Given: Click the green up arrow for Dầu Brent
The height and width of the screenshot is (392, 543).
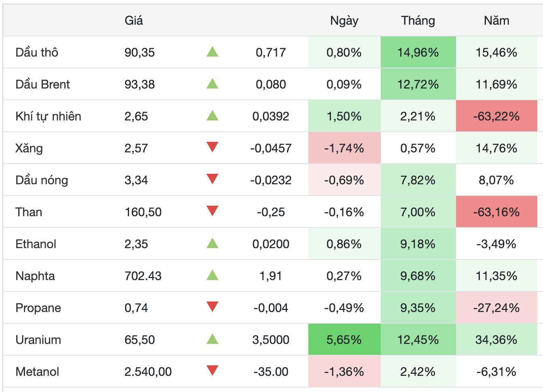Looking at the screenshot, I should point(212,83).
